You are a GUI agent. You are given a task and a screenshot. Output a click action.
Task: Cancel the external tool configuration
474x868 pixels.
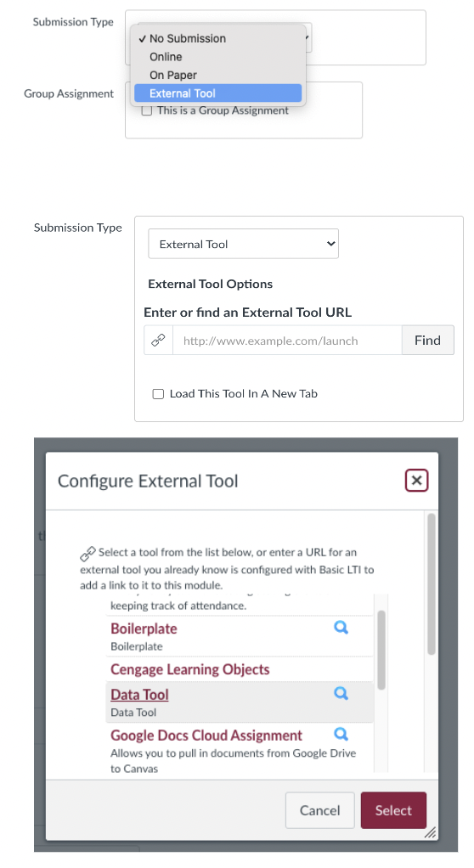[320, 810]
